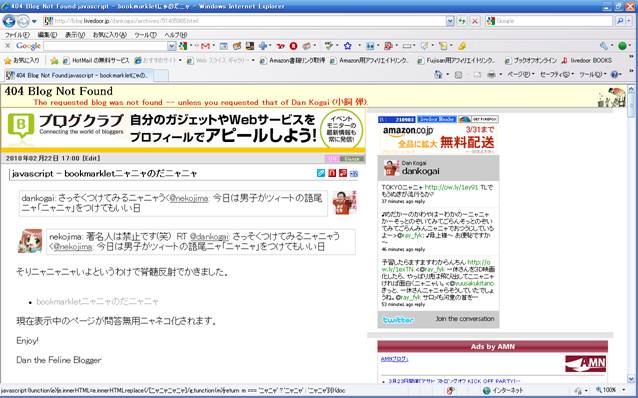Viewport: 638px width, 398px height.
Task: Click @nekojima link in first tweet
Action: point(188,199)
